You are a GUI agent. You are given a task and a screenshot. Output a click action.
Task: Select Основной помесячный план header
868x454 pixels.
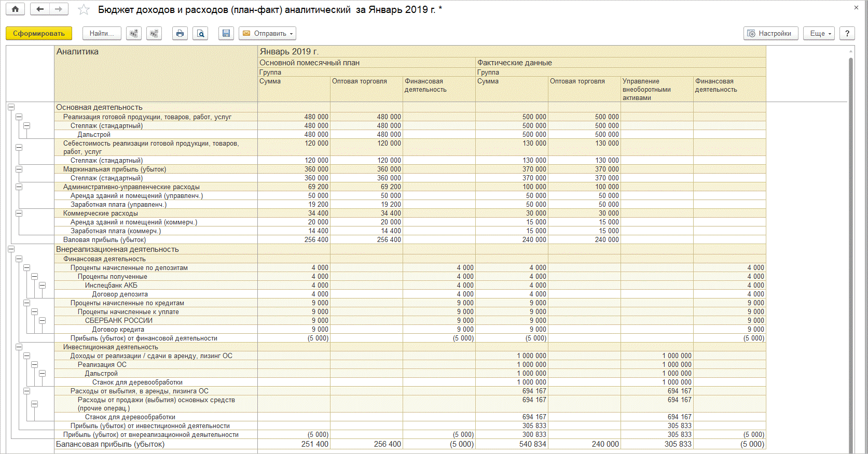[366, 63]
